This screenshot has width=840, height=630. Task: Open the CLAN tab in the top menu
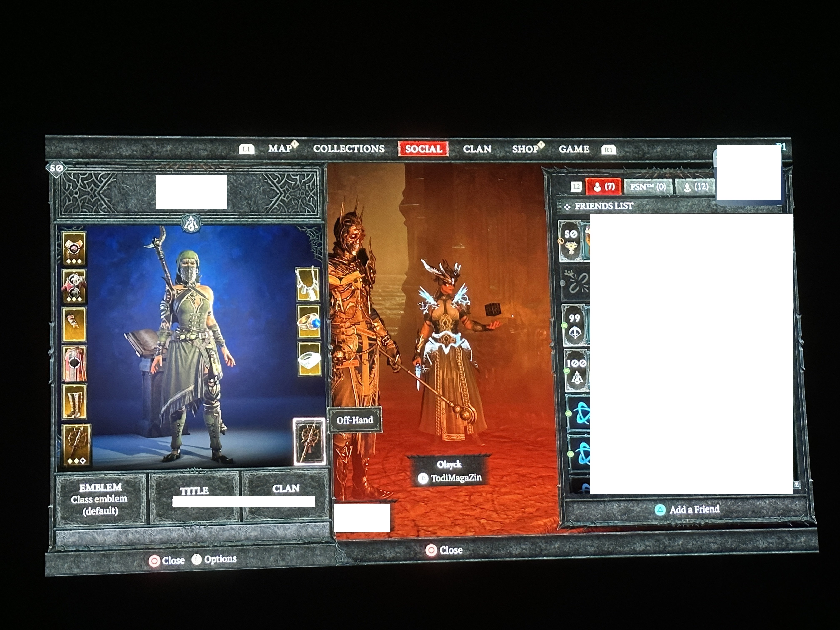(x=477, y=149)
